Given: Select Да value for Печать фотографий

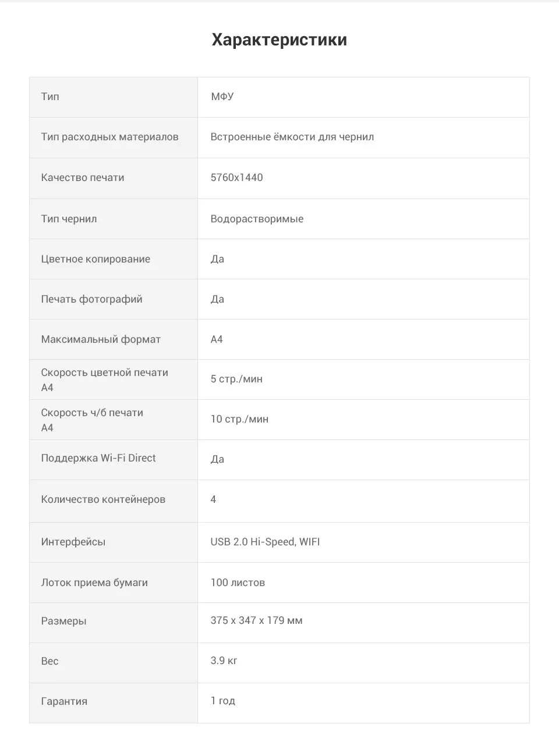Looking at the screenshot, I should coord(217,299).
